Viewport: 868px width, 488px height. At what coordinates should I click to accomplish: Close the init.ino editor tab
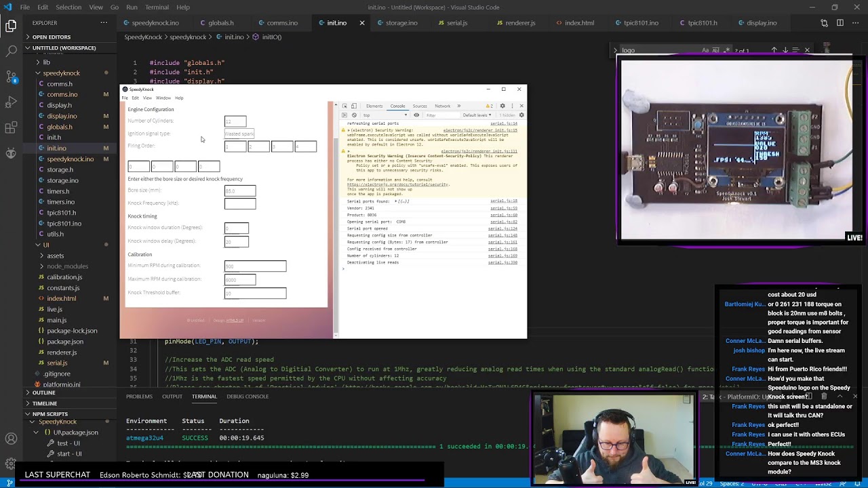361,23
